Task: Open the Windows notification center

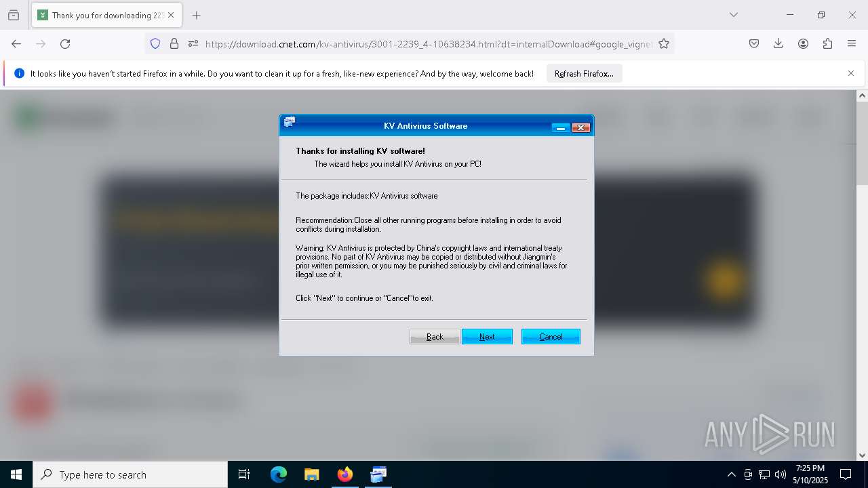Action: tap(846, 474)
